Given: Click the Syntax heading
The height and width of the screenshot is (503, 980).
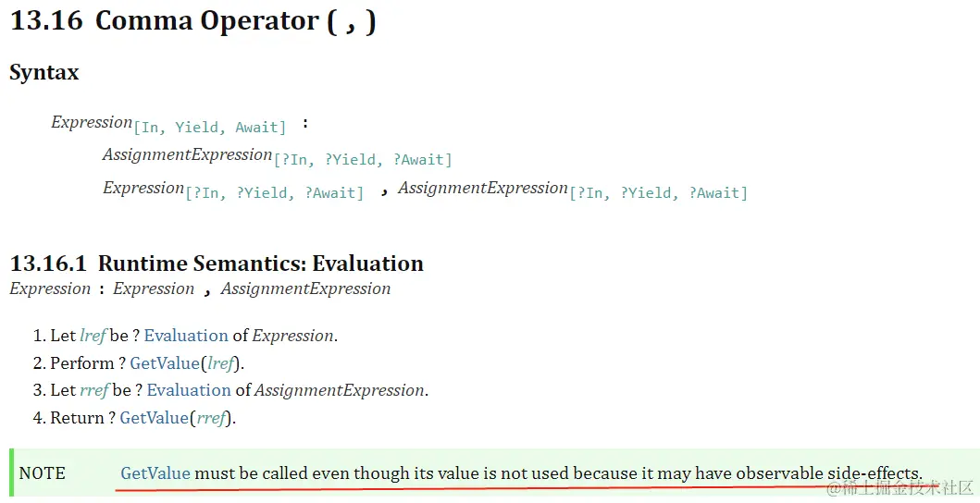Looking at the screenshot, I should point(43,72).
